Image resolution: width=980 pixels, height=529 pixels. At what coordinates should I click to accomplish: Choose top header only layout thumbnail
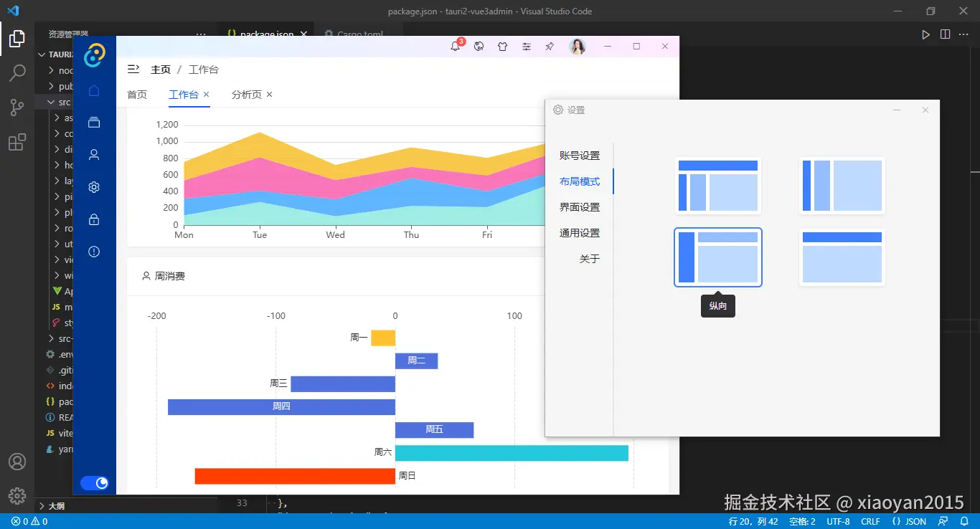[x=842, y=257]
